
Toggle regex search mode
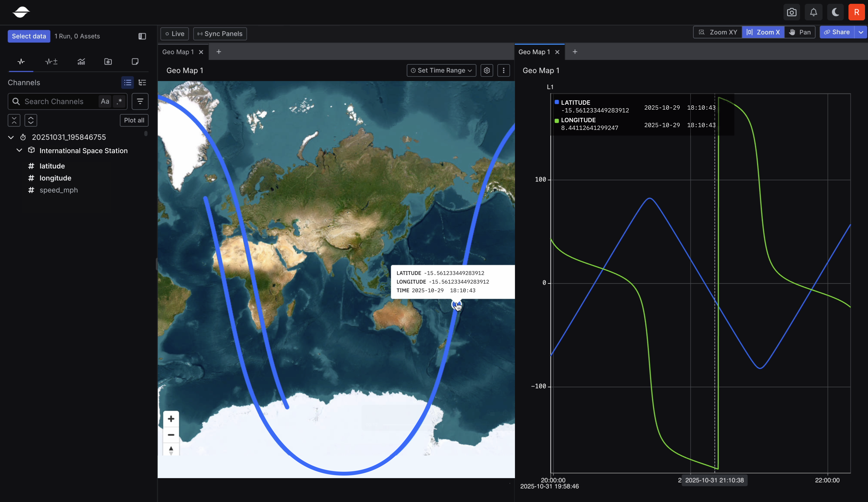[x=119, y=101]
